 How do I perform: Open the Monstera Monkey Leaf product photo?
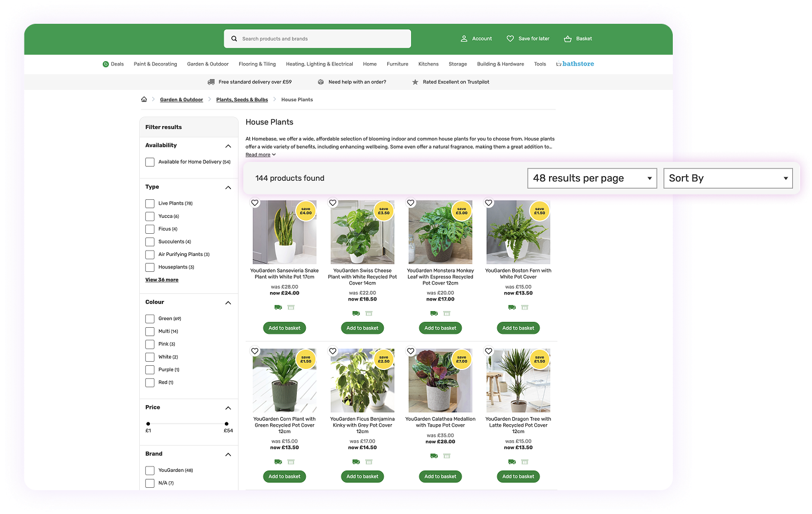[440, 232]
